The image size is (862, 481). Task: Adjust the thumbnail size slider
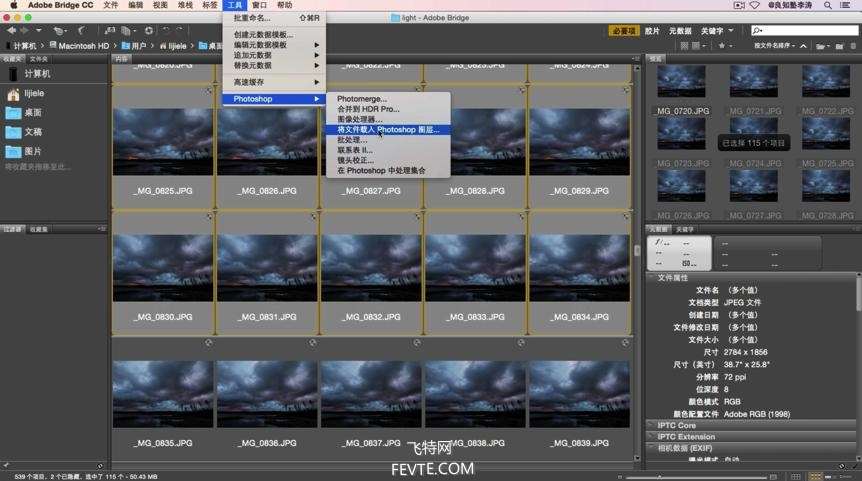[659, 477]
